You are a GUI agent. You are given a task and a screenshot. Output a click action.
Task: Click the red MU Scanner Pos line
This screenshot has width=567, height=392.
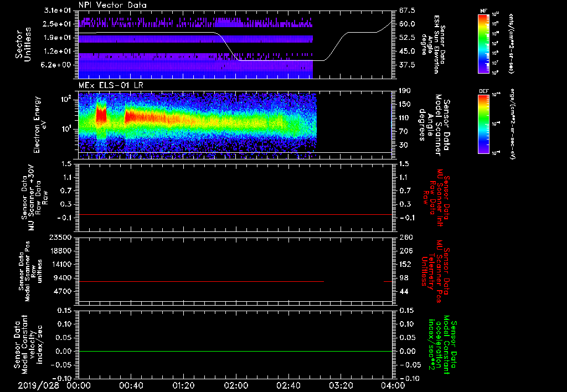tap(201, 281)
